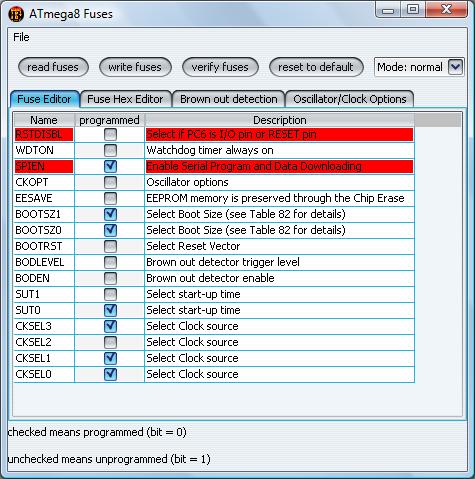Open the Brown out detection tab

tap(229, 99)
